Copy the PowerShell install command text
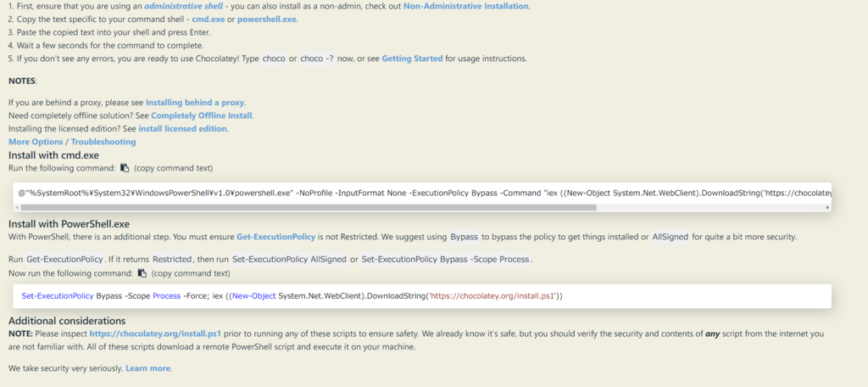The width and height of the screenshot is (868, 387). 142,272
